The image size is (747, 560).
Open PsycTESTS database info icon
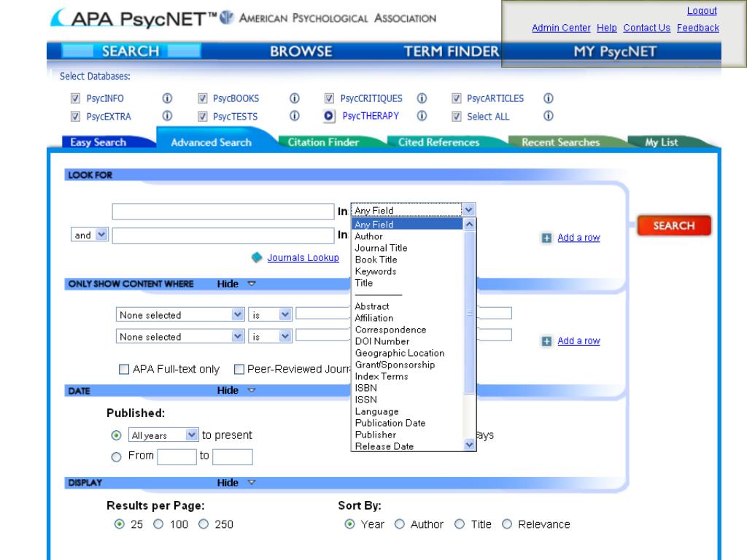(x=295, y=116)
